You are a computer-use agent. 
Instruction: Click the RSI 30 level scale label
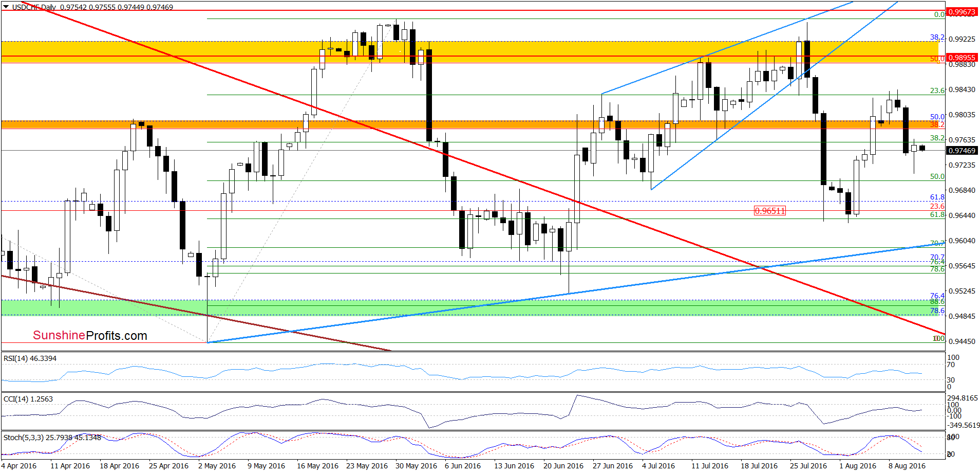pyautogui.click(x=951, y=380)
